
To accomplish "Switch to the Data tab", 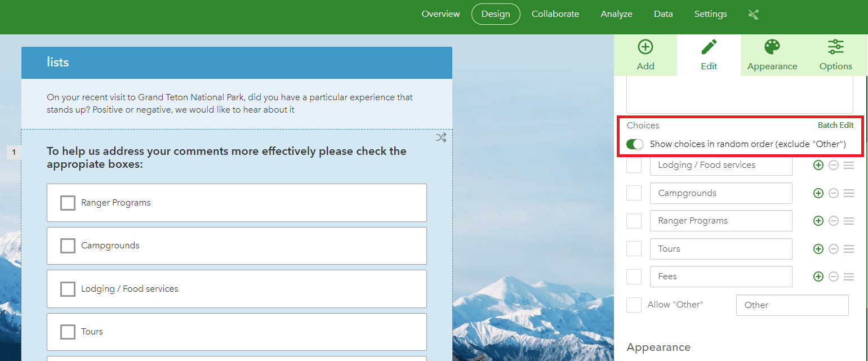I will (663, 14).
